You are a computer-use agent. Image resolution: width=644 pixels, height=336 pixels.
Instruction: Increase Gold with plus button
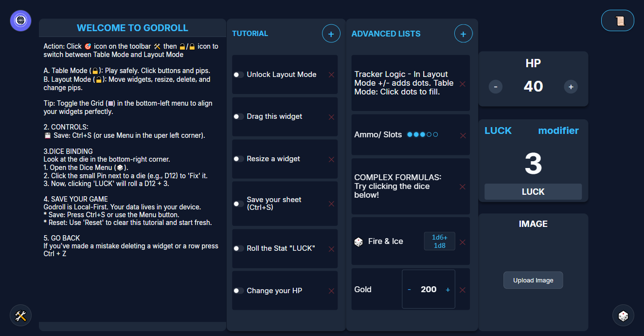point(448,289)
